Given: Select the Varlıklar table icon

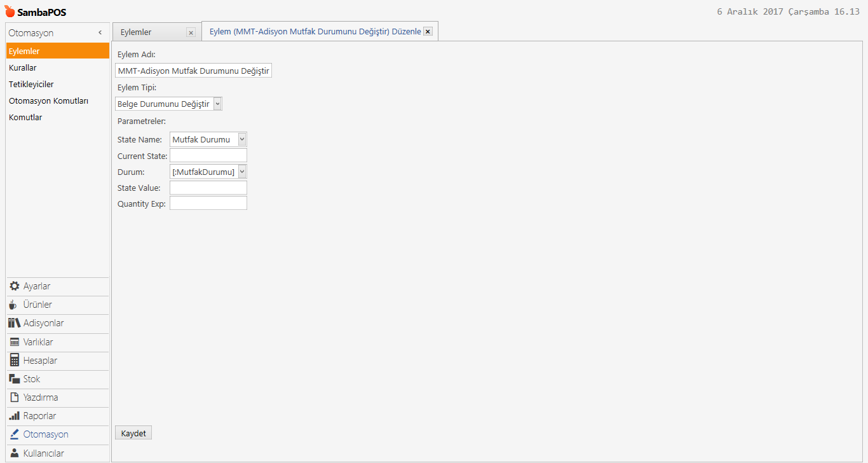Looking at the screenshot, I should point(15,342).
